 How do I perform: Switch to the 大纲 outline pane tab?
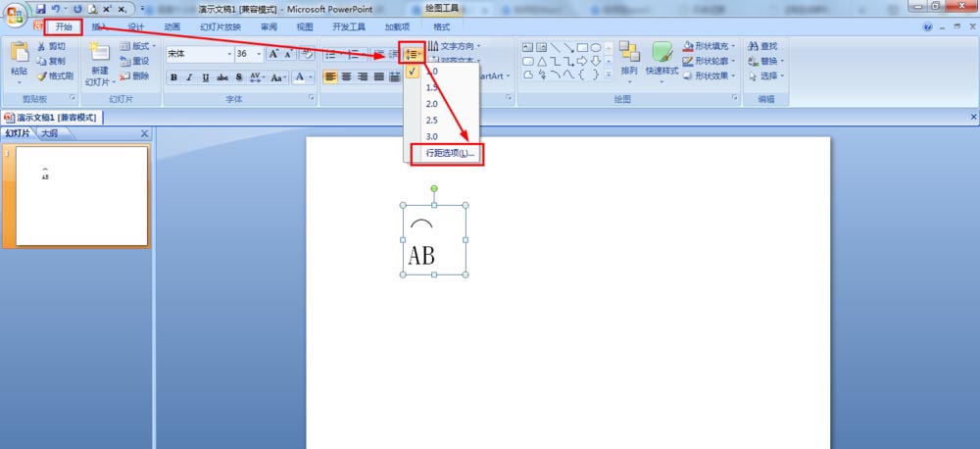(x=51, y=134)
